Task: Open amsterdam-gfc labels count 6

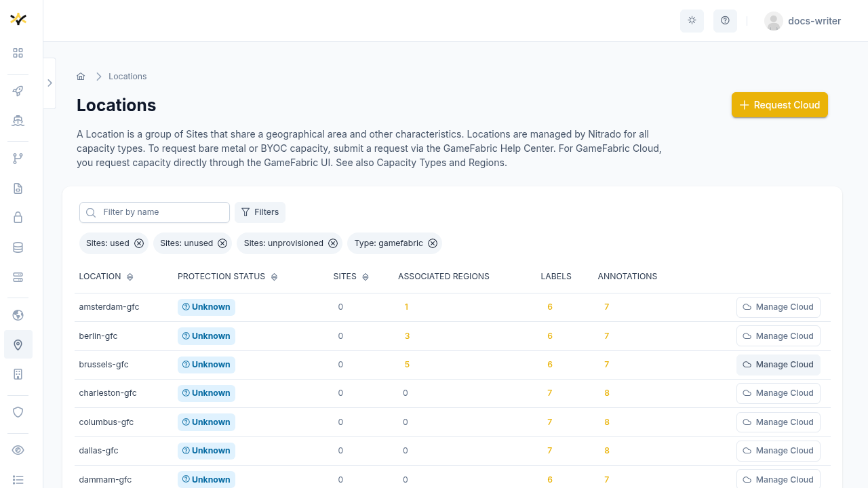Action: coord(550,307)
